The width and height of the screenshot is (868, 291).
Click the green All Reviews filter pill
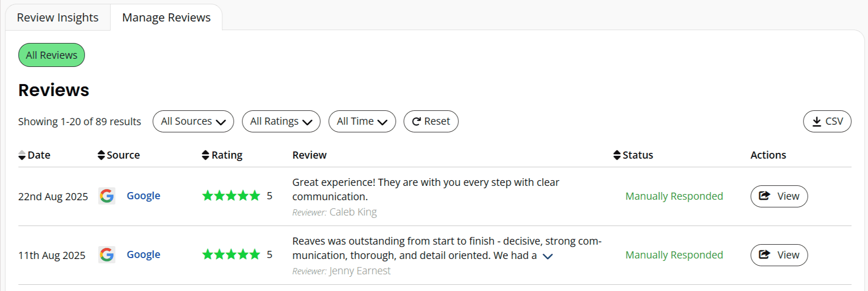click(x=51, y=54)
